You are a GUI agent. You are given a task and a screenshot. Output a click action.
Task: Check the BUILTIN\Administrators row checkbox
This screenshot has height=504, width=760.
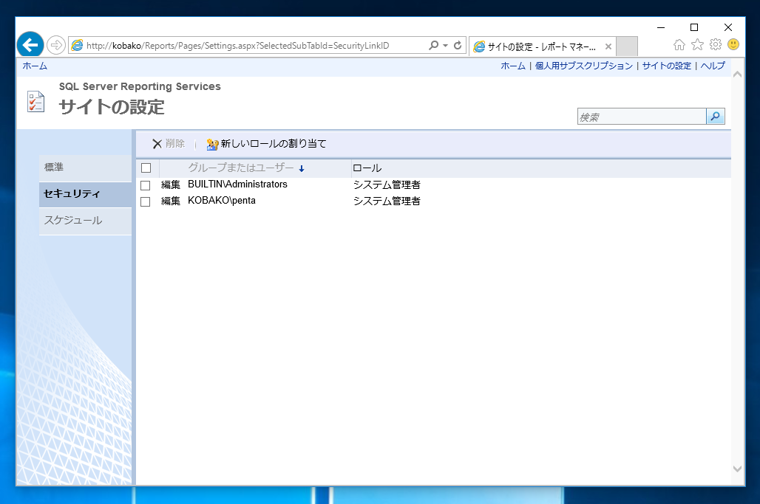tap(145, 185)
